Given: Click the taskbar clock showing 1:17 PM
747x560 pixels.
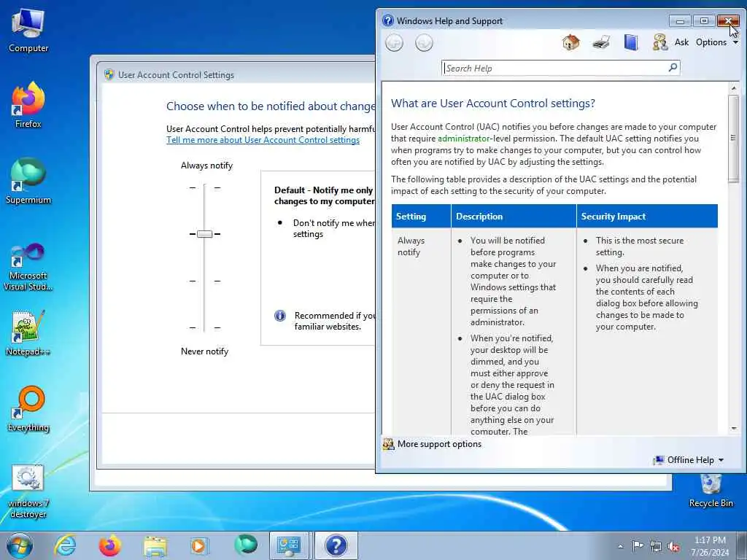Looking at the screenshot, I should [x=710, y=546].
